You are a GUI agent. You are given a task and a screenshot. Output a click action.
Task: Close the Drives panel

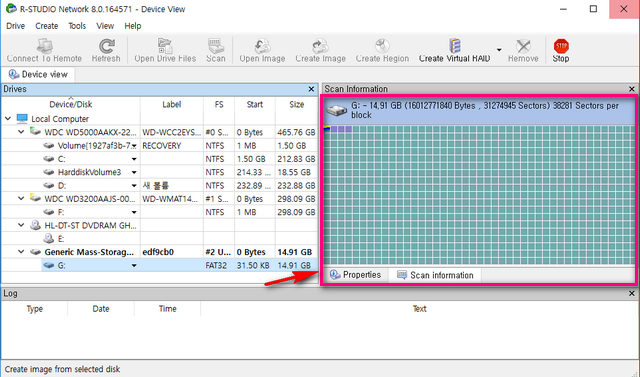click(311, 89)
